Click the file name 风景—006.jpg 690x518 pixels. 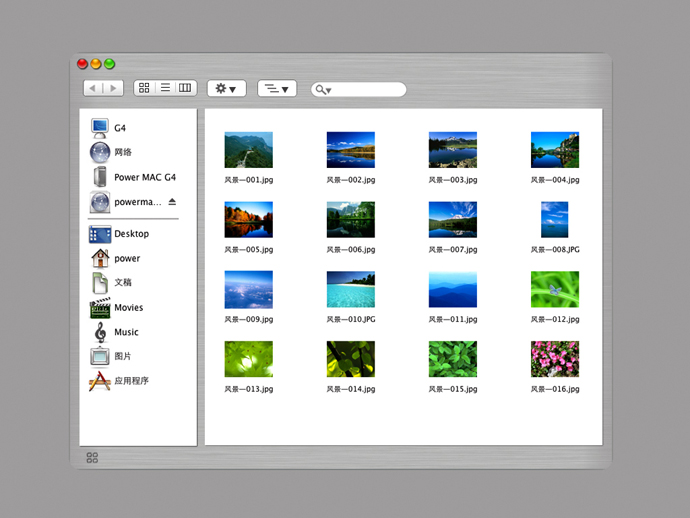(351, 250)
